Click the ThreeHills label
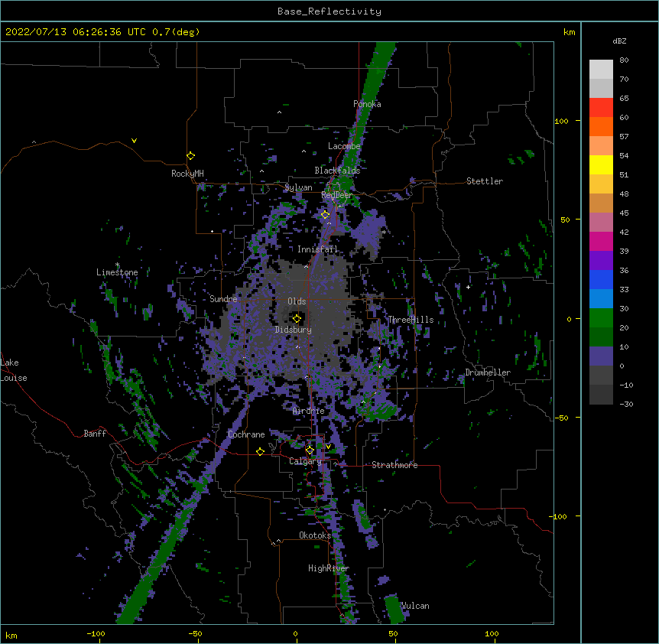This screenshot has height=644, width=659. coord(411,320)
